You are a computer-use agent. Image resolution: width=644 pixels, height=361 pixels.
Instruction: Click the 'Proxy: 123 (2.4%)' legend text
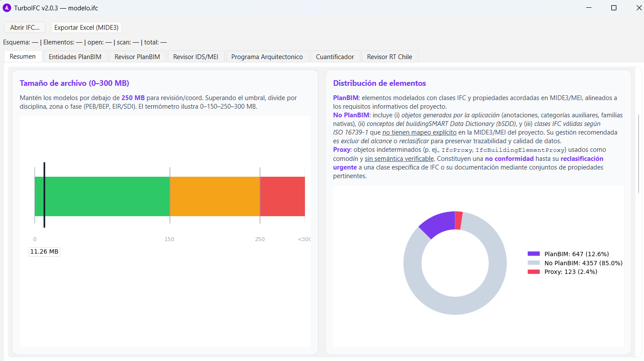[x=571, y=272]
